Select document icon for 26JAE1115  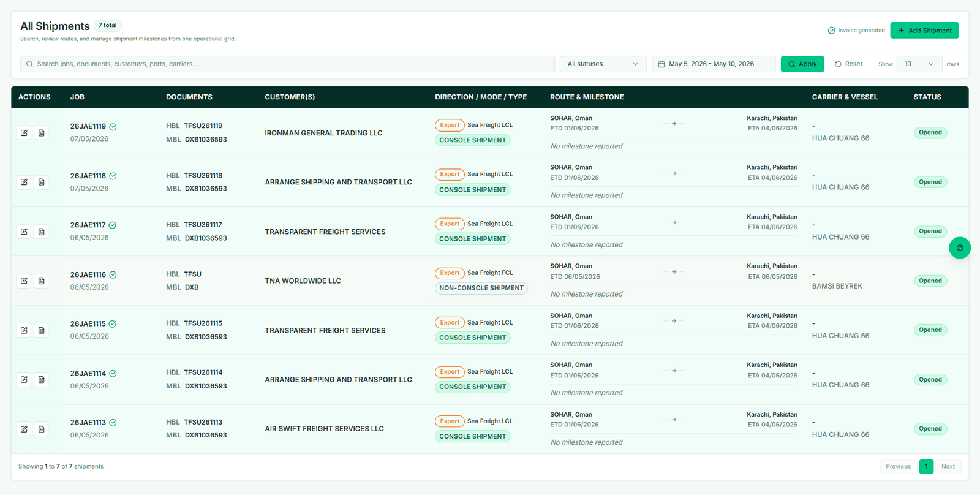(x=41, y=330)
